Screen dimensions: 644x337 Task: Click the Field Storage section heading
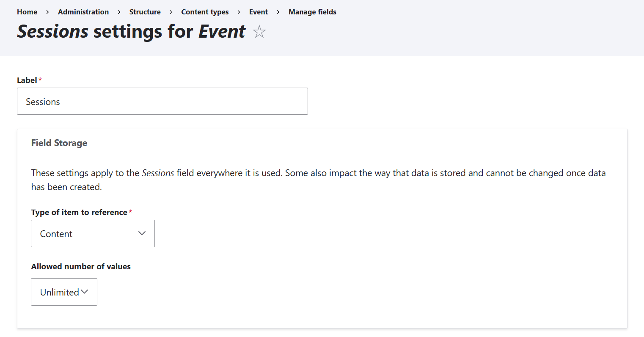click(59, 143)
